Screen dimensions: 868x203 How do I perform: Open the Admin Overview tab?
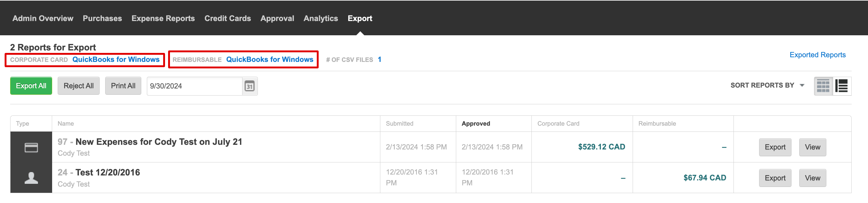[x=43, y=18]
